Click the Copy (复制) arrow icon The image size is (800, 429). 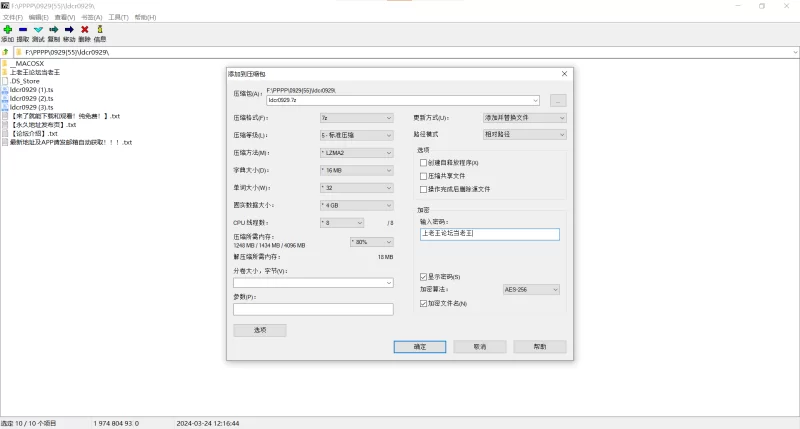coord(53,30)
